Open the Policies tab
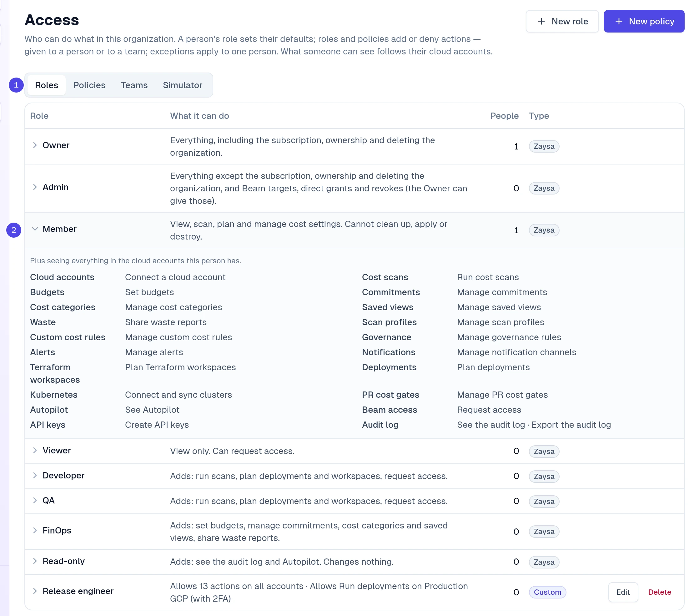 [x=89, y=85]
